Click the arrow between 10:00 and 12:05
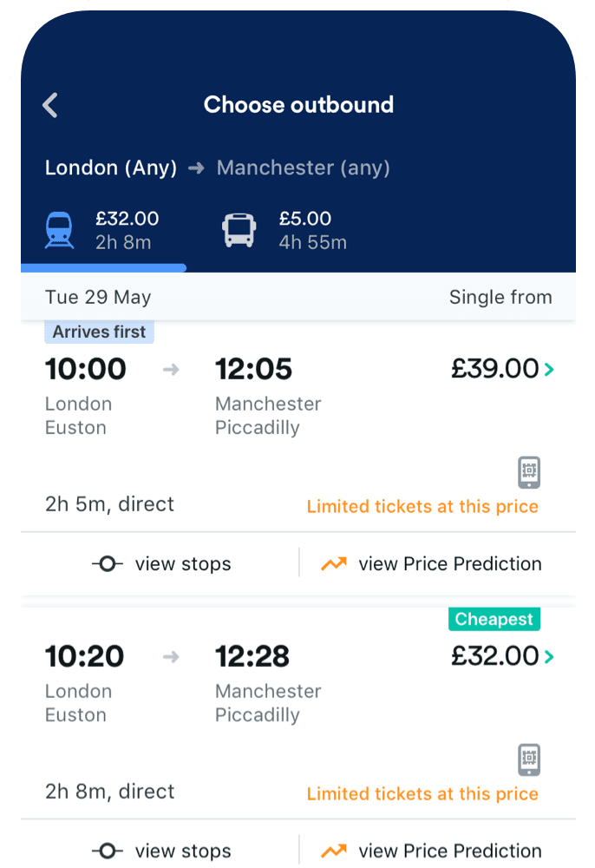This screenshot has height=868, width=595. click(x=170, y=369)
